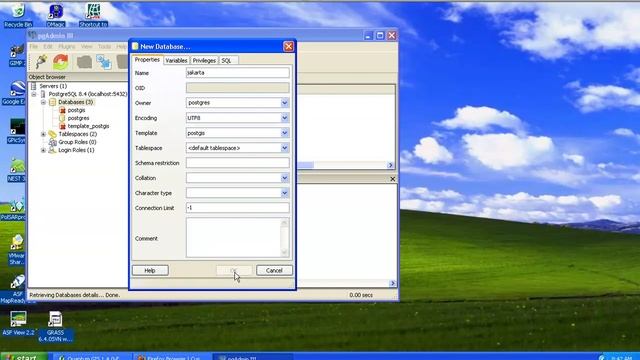Open the Edit menu in pgAdmin

48,47
